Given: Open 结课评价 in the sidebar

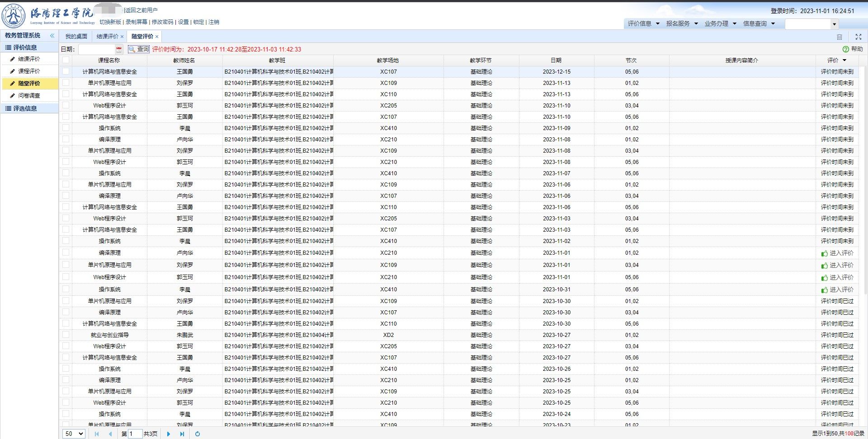Looking at the screenshot, I should (x=29, y=59).
